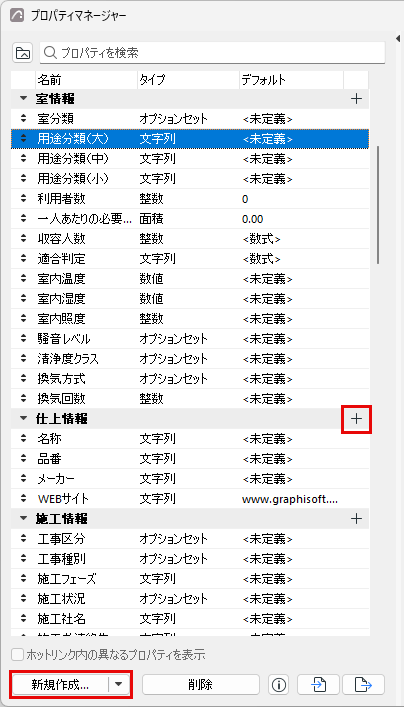Add a property to 仕上情報 with its plus icon

coord(356,419)
